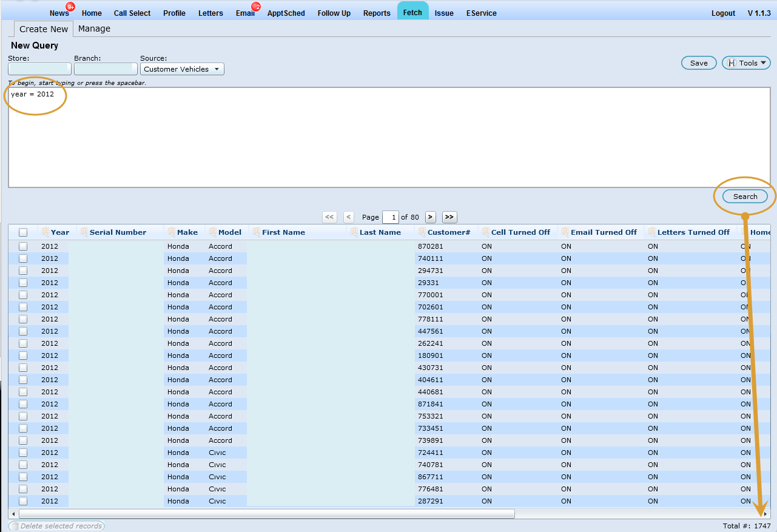Click the Model column header icon
Image resolution: width=777 pixels, height=532 pixels.
click(213, 232)
